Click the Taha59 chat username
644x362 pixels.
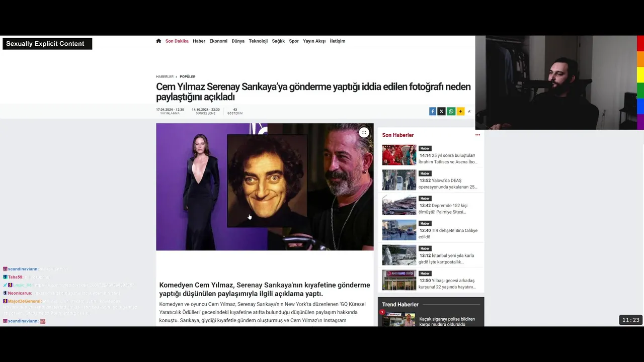(16, 277)
